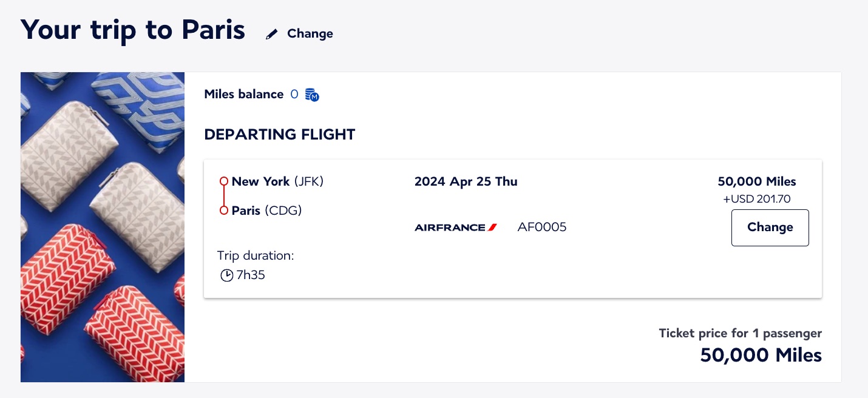Click the red route line connecting JFK and CDG
Viewport: 868px width, 398px height.
tap(223, 195)
